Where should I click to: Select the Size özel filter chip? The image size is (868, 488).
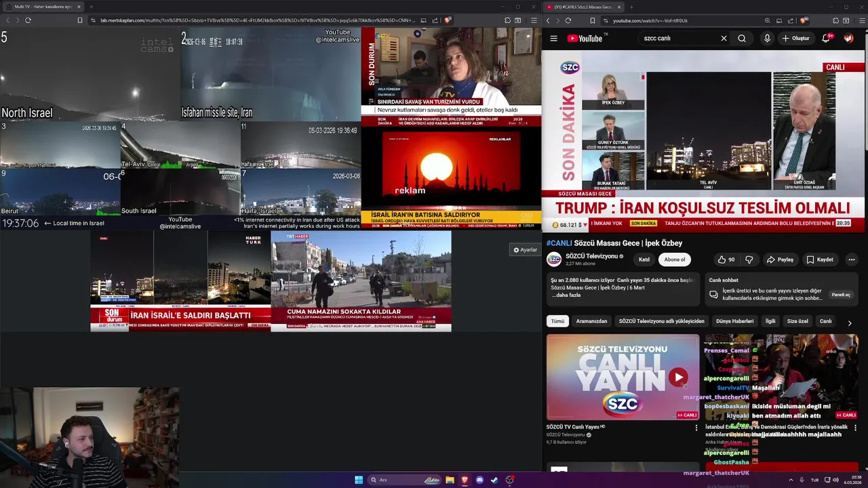pyautogui.click(x=797, y=321)
